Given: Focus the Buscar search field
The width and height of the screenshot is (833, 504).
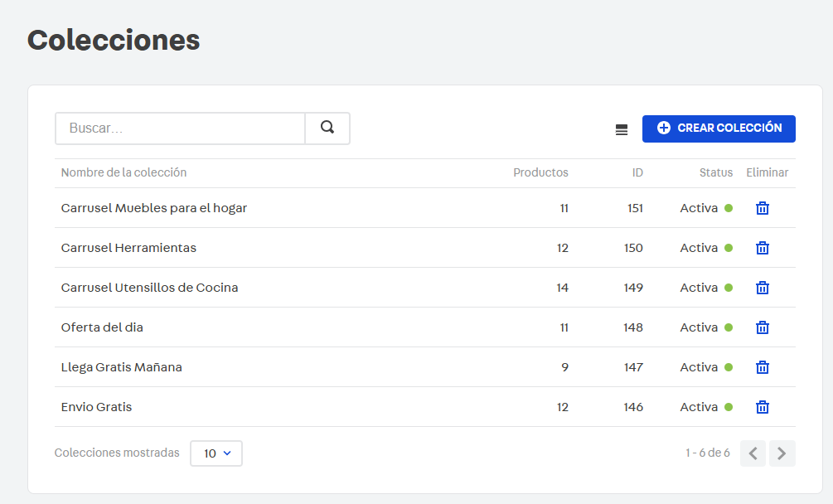Looking at the screenshot, I should tap(180, 128).
